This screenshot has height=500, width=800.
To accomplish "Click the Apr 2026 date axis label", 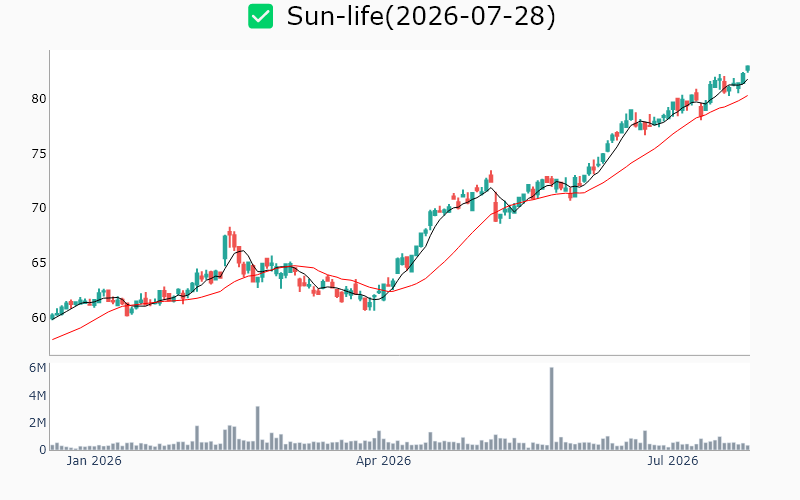I will point(383,461).
